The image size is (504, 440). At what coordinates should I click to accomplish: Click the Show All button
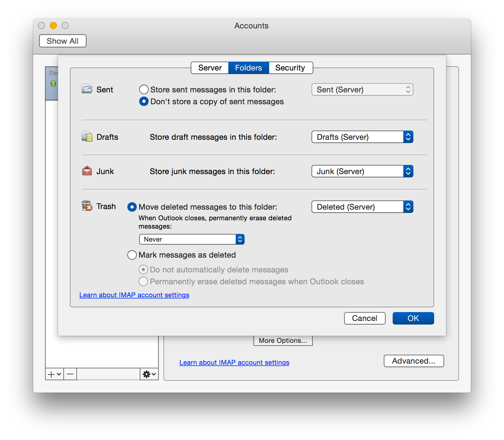62,41
